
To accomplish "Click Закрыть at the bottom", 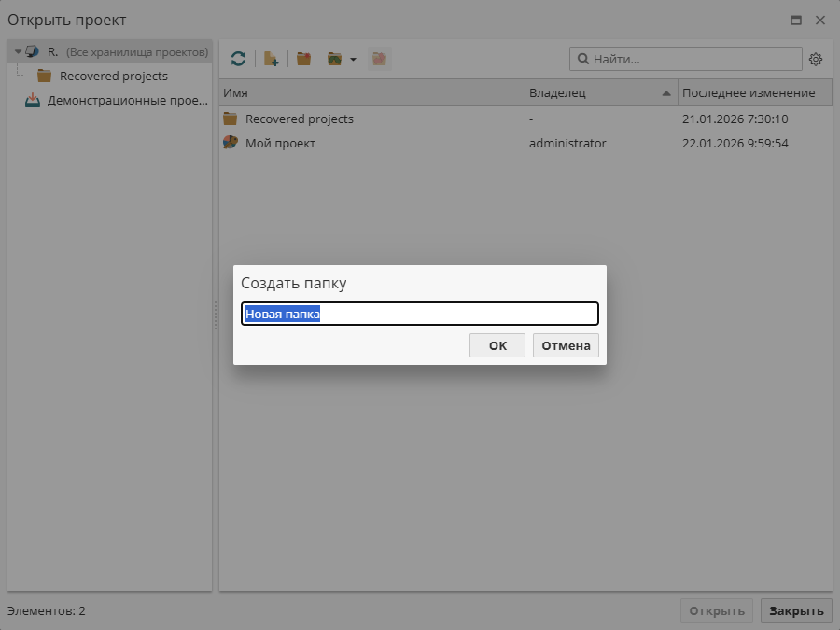I will click(796, 610).
